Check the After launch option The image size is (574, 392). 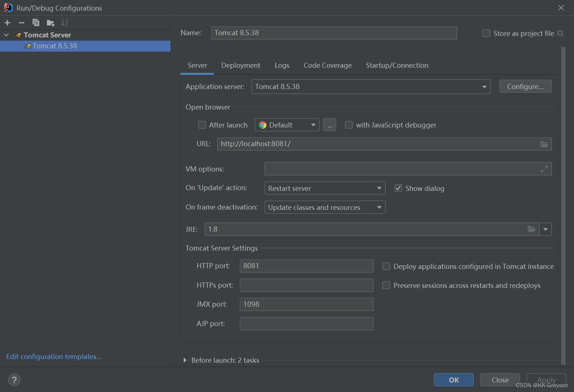(x=202, y=125)
